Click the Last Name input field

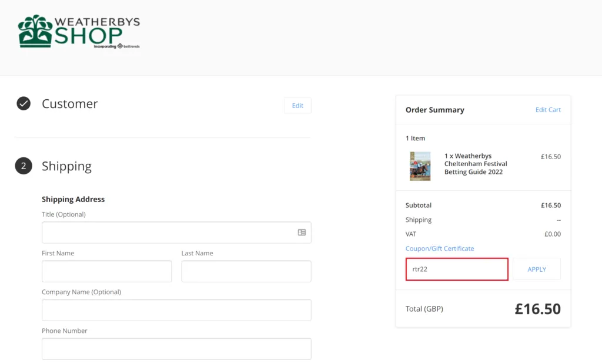point(246,271)
